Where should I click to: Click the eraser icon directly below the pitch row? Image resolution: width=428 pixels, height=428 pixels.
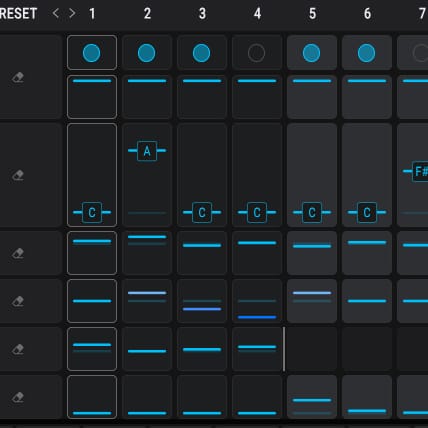pos(18,253)
